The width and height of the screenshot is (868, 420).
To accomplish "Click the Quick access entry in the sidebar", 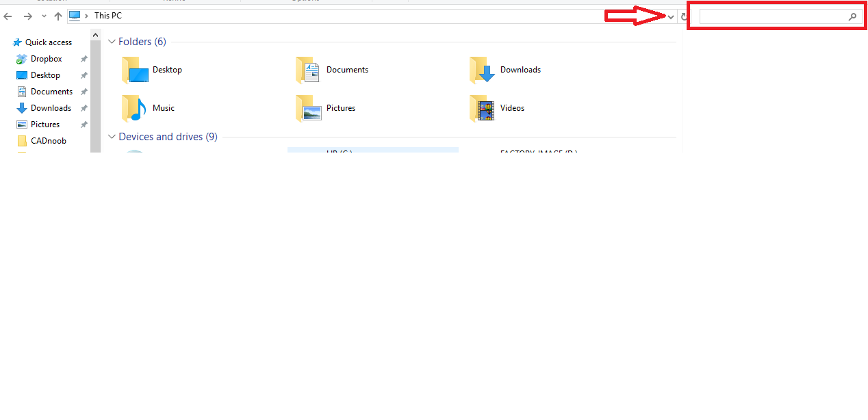I will pos(48,42).
